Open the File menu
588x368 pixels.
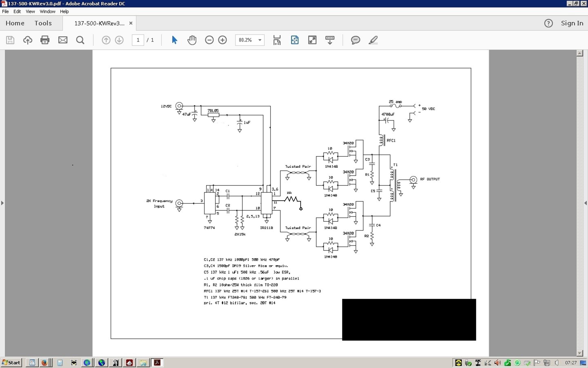point(5,11)
